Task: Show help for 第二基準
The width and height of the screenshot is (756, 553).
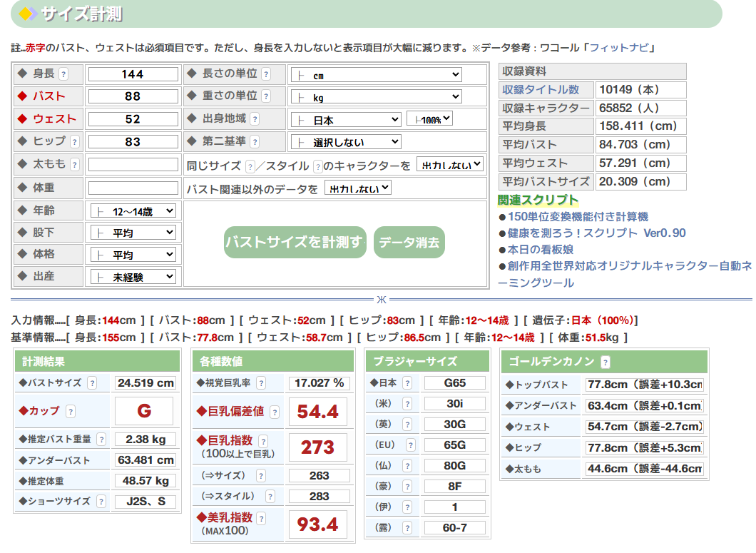Action: point(255,142)
